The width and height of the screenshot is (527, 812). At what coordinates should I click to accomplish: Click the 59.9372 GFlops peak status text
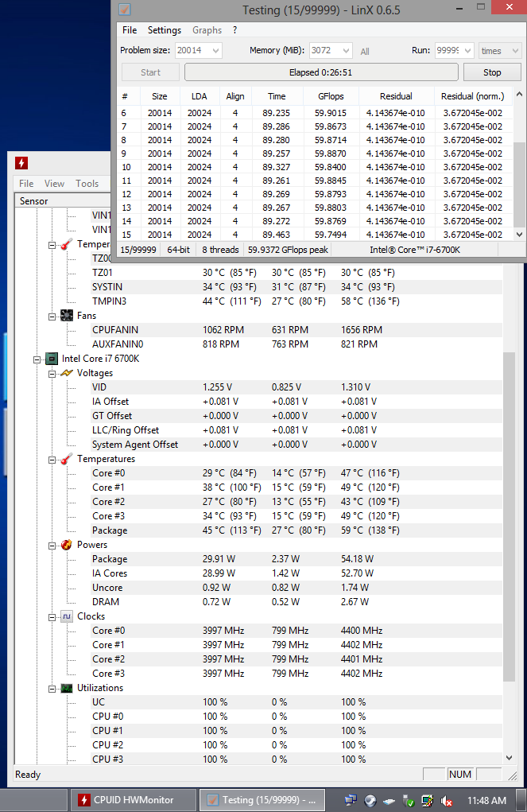coord(288,250)
